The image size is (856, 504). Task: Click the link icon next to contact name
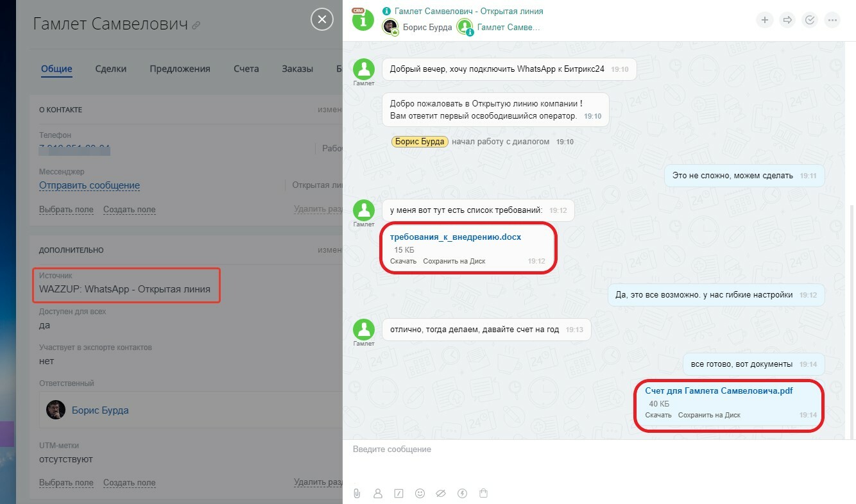(x=196, y=26)
